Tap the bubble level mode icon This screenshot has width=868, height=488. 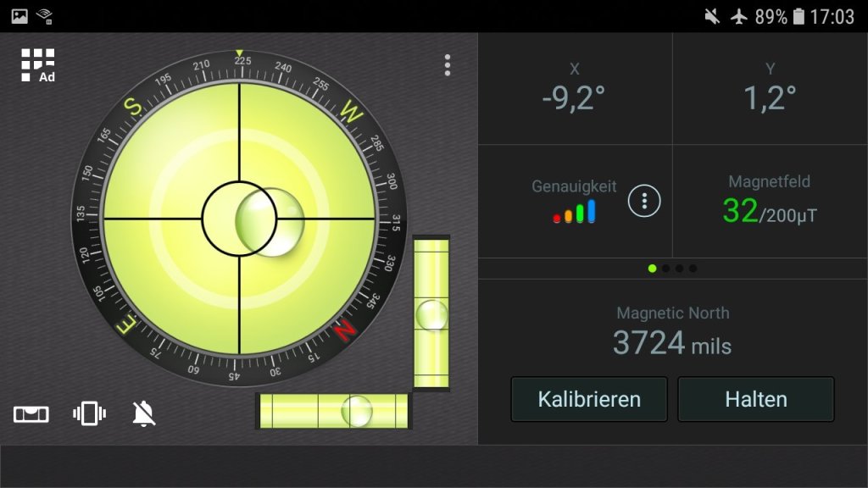31,414
